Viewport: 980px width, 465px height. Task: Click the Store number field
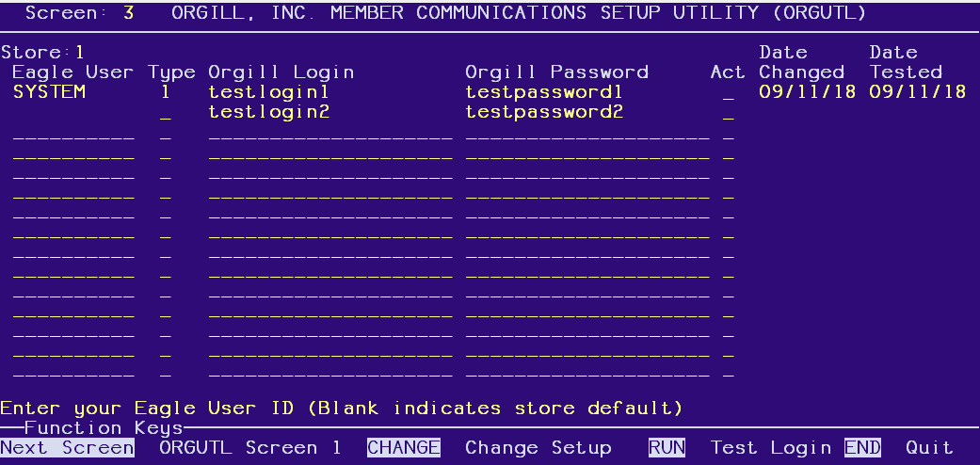(80, 53)
